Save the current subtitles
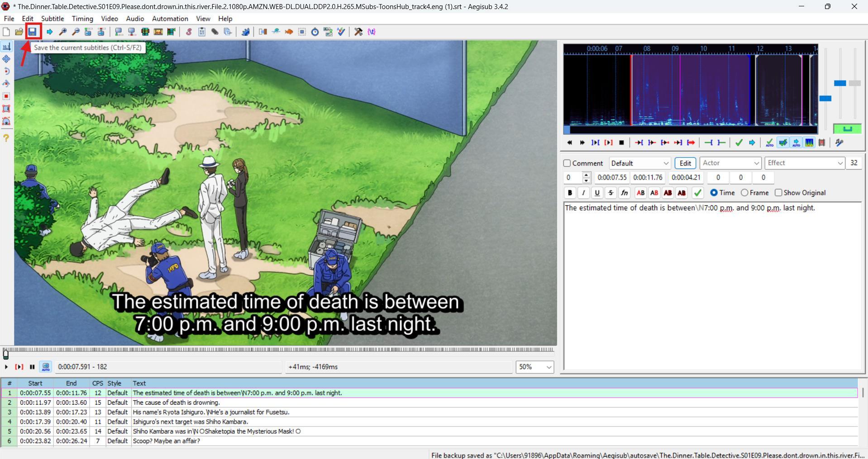868x459 pixels. click(x=32, y=32)
